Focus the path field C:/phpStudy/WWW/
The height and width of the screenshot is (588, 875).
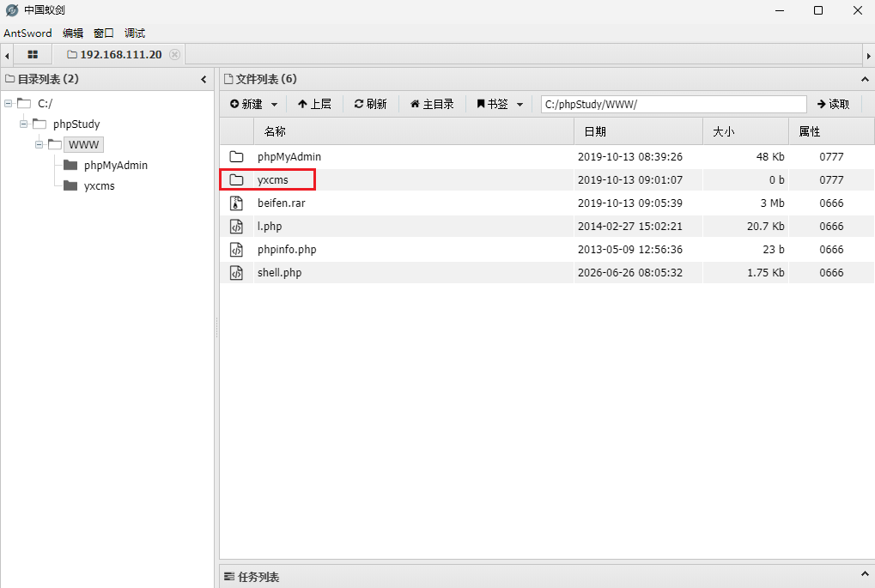(x=673, y=105)
